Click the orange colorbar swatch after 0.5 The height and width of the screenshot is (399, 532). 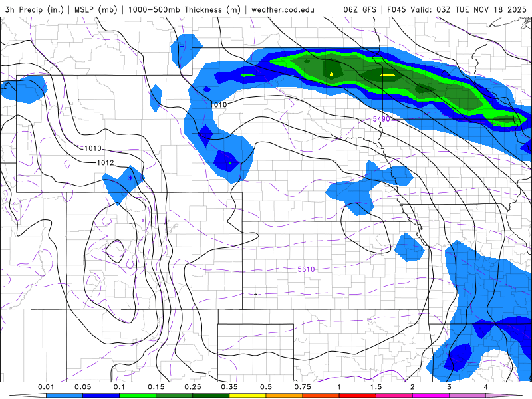(x=285, y=396)
